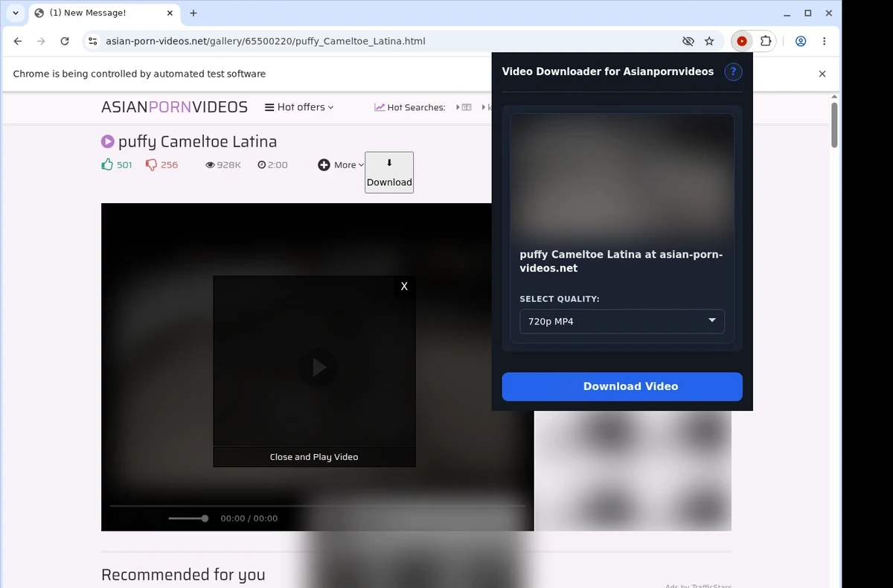Close the overlay with the X
The width and height of the screenshot is (893, 588).
[404, 287]
